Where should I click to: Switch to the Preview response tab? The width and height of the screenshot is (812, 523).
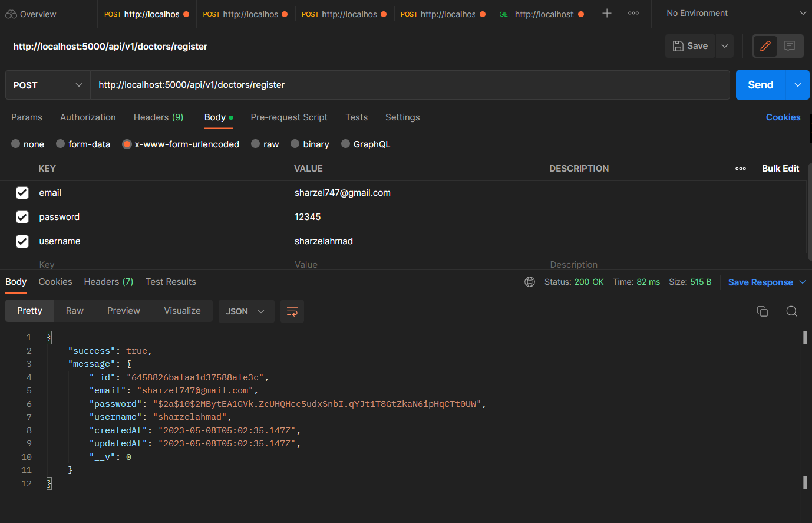click(x=123, y=310)
